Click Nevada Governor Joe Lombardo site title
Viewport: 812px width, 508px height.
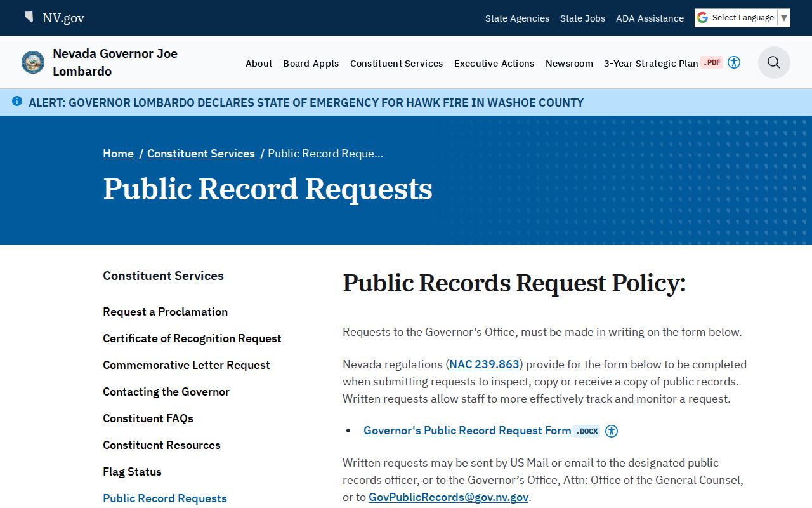(x=115, y=62)
